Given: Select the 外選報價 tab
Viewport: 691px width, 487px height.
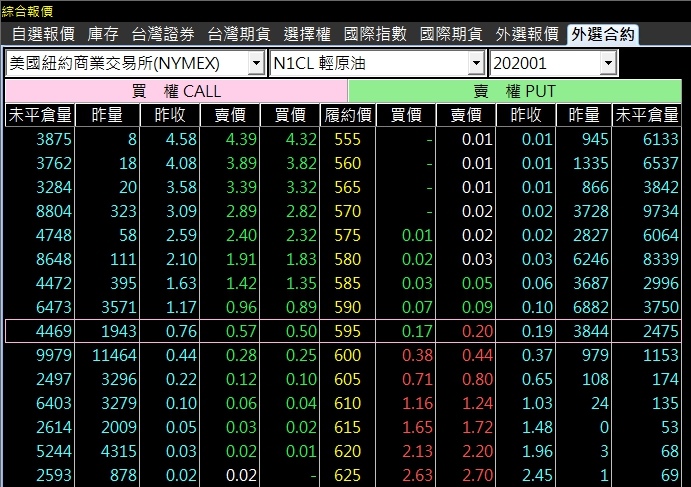Looking at the screenshot, I should pos(527,34).
